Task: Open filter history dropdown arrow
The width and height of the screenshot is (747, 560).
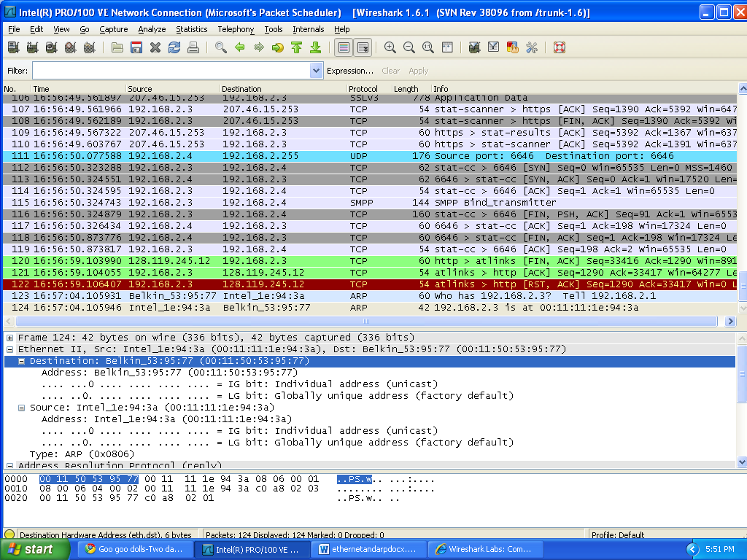Action: 316,71
